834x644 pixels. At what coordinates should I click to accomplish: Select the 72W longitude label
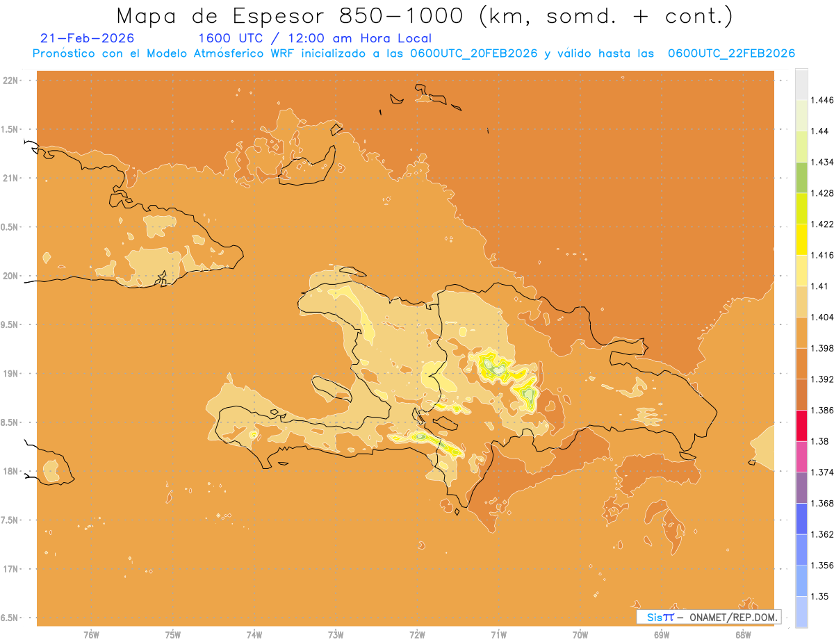[x=417, y=635]
